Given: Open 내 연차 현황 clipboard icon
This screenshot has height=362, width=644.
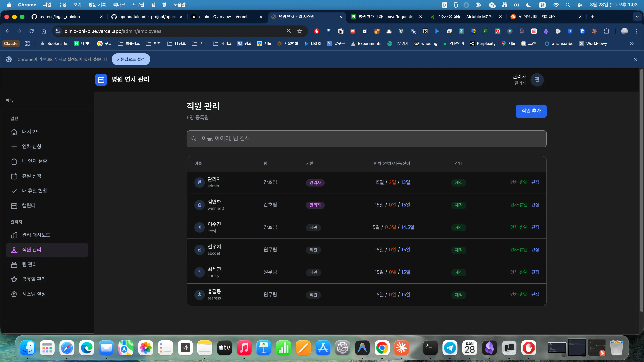Looking at the screenshot, I should pos(14,161).
